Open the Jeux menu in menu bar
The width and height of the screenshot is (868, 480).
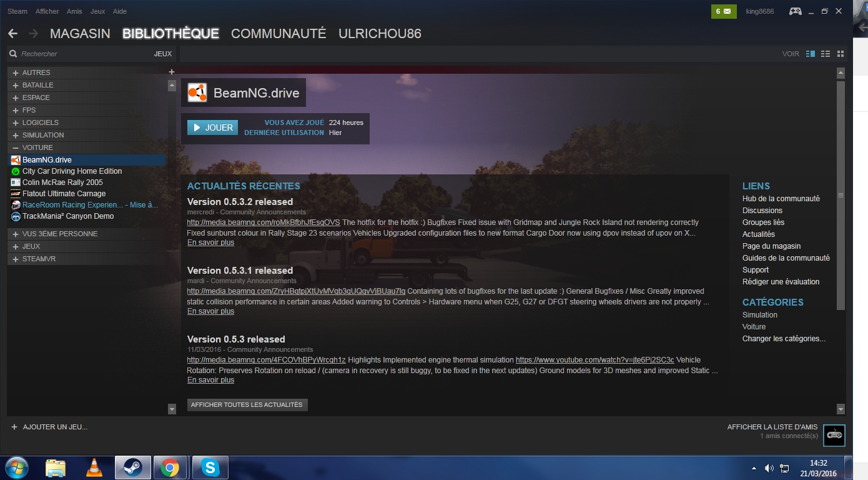(97, 11)
